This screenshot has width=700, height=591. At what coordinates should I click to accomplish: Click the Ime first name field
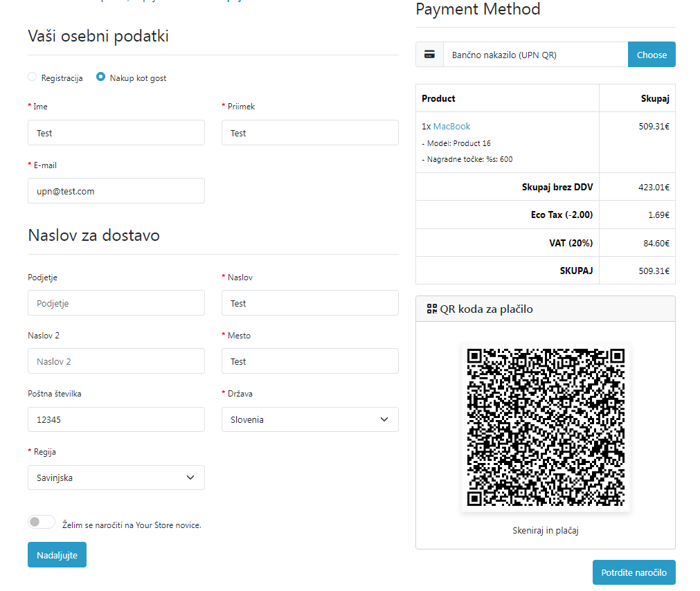click(x=116, y=133)
